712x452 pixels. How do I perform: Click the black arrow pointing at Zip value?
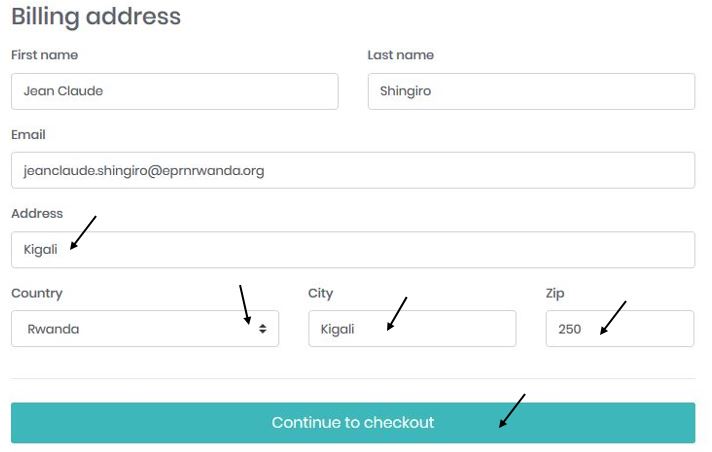[x=612, y=319]
